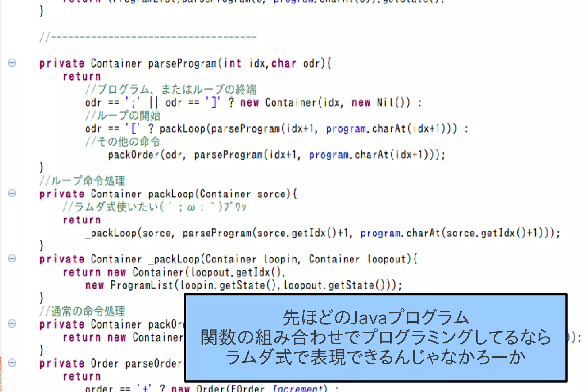
Task: Collapse the parseProgram method fold marker
Action: pyautogui.click(x=12, y=63)
